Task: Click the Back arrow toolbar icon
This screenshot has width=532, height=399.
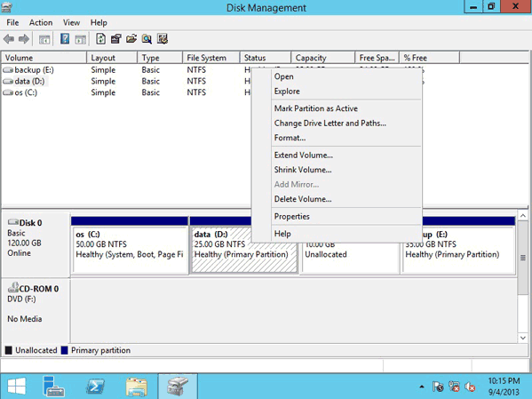Action: coord(9,39)
